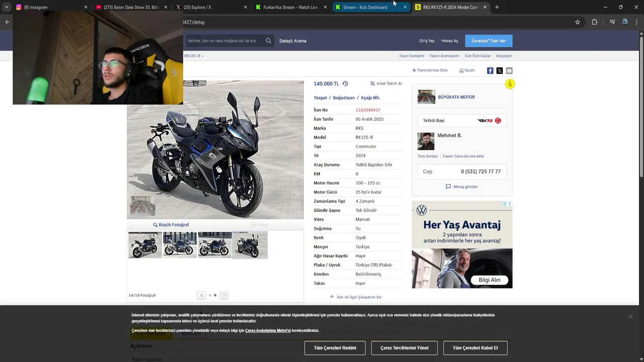Image resolution: width=644 pixels, height=362 pixels.
Task: Open the browser profile avatar
Action: tap(624, 22)
